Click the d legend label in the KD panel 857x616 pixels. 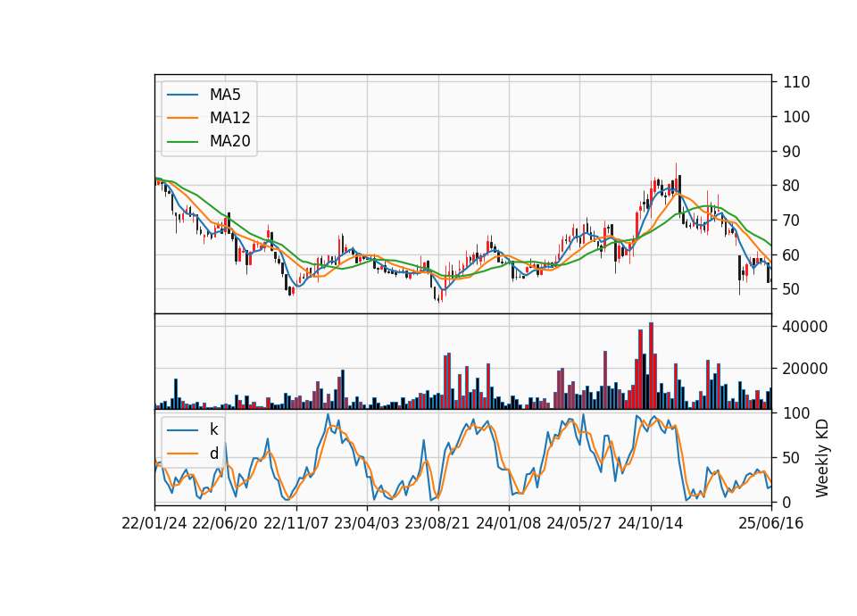pyautogui.click(x=213, y=454)
